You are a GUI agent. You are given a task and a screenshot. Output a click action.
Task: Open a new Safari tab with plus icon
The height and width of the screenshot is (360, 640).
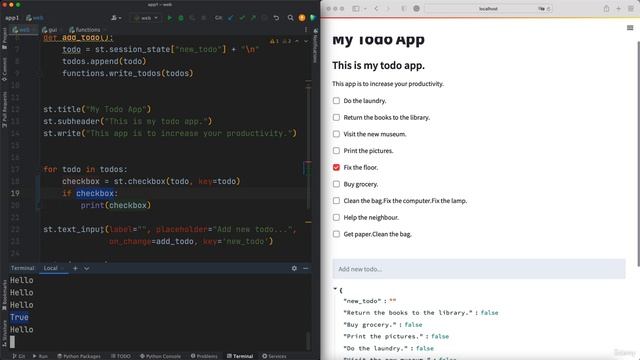coord(618,9)
